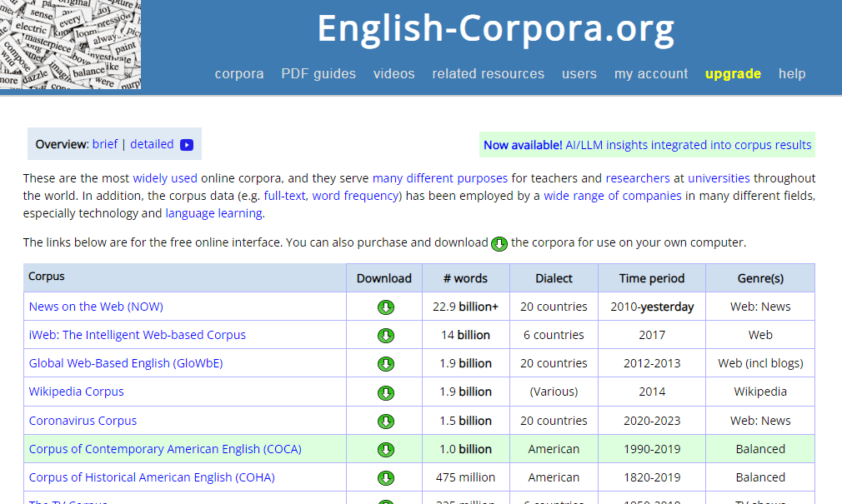Image resolution: width=842 pixels, height=504 pixels.
Task: Follow the many different purposes link
Action: 440,178
